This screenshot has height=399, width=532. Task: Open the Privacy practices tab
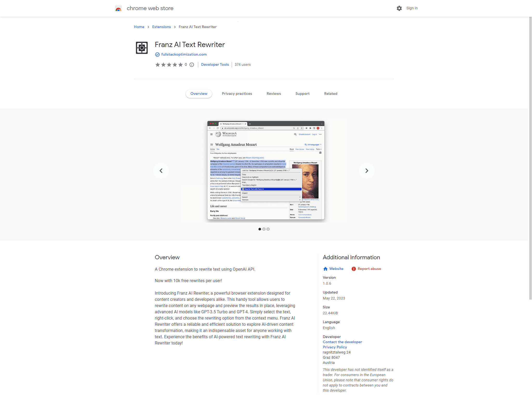tap(237, 94)
